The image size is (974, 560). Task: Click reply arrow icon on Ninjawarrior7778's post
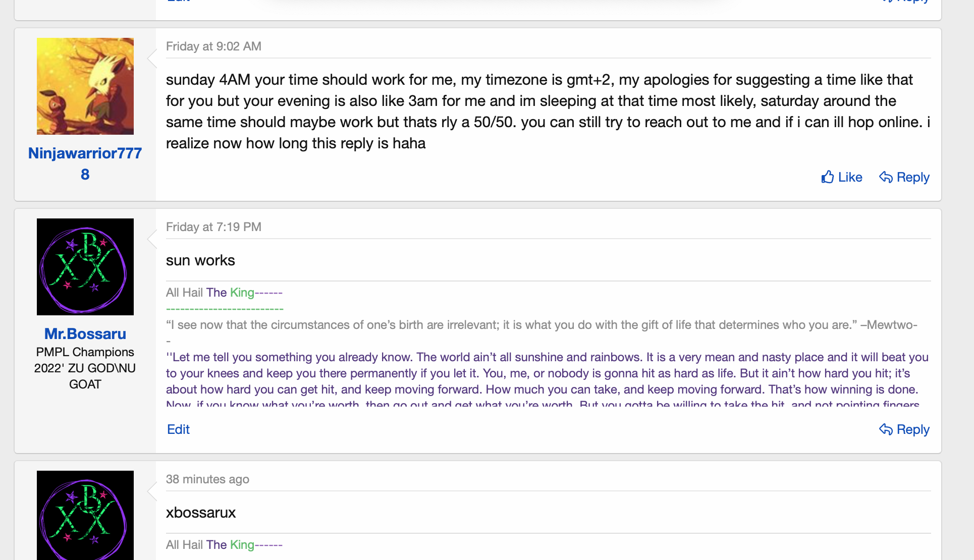(x=886, y=177)
